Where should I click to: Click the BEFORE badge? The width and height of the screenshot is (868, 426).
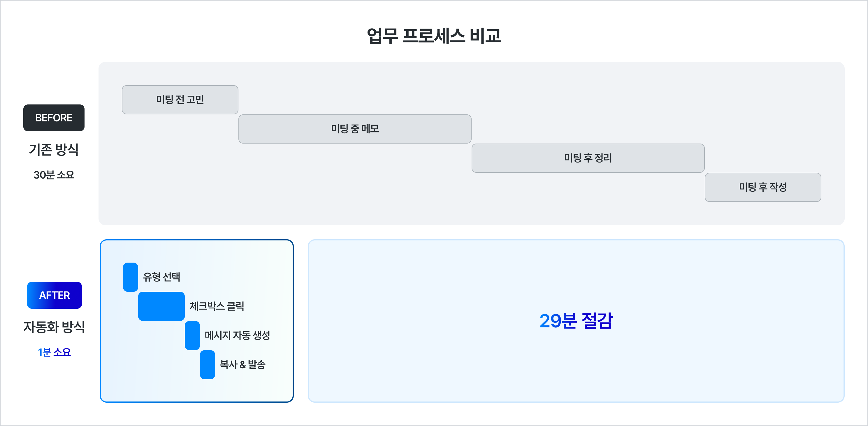[x=54, y=118]
